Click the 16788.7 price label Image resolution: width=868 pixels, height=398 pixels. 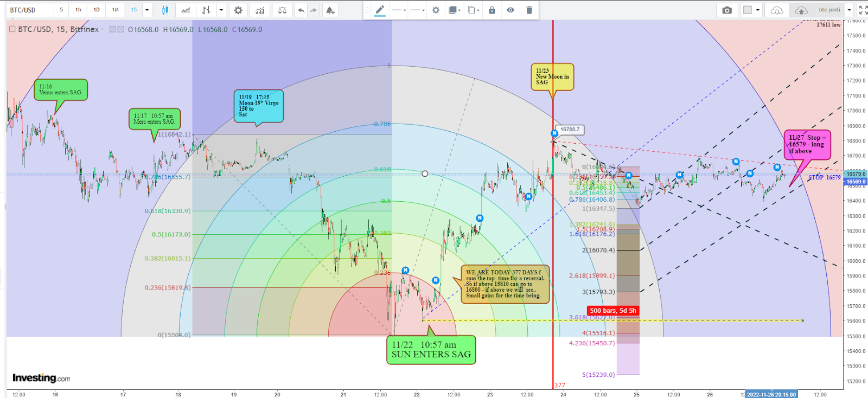pyautogui.click(x=570, y=130)
